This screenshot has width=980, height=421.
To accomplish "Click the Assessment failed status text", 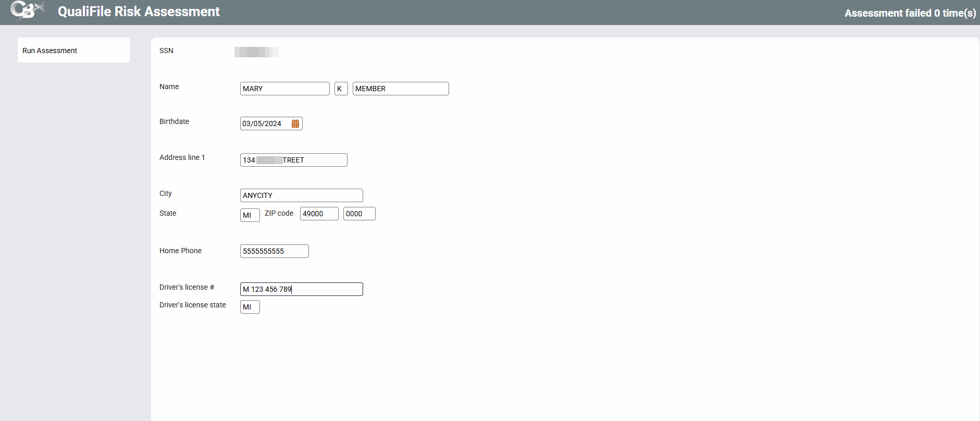I will tap(910, 13).
